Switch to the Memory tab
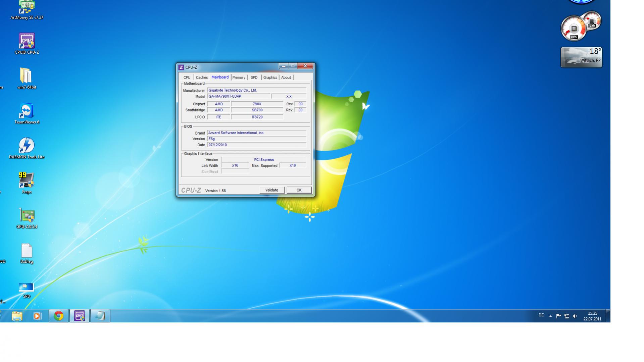The image size is (644, 362). (239, 77)
